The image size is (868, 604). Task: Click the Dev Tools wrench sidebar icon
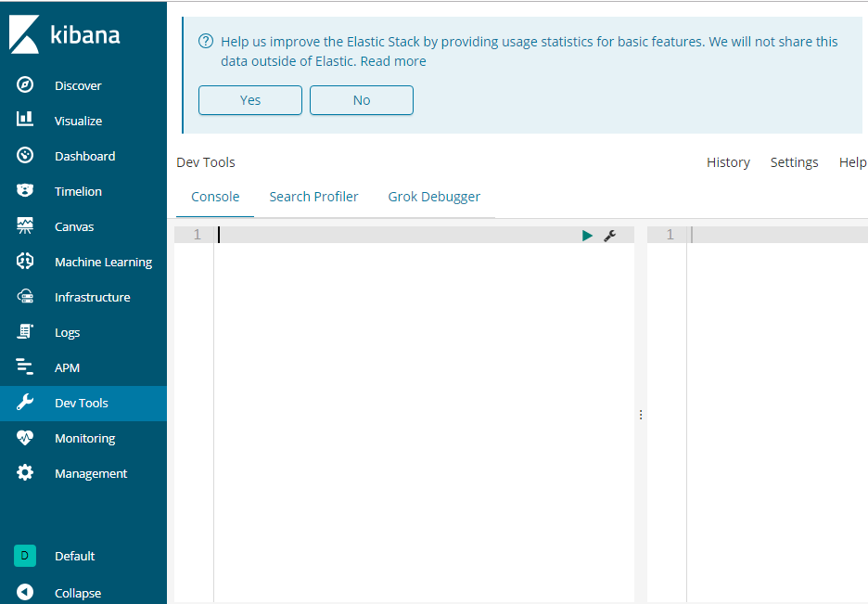[x=25, y=403]
